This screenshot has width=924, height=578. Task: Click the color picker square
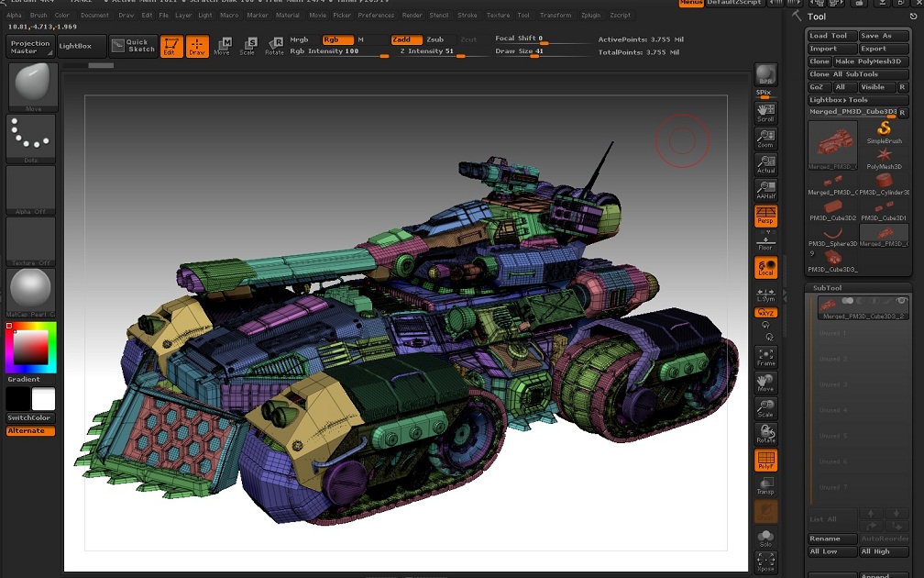(30, 348)
